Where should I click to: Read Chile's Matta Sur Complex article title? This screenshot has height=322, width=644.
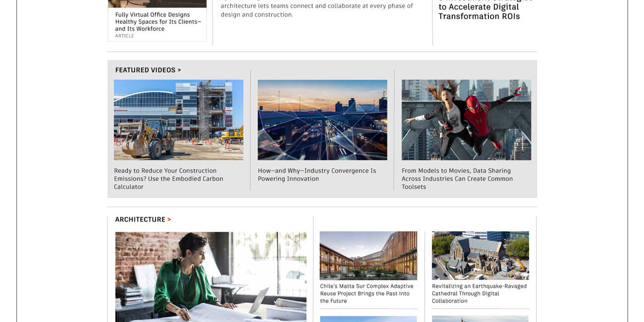pos(367,293)
